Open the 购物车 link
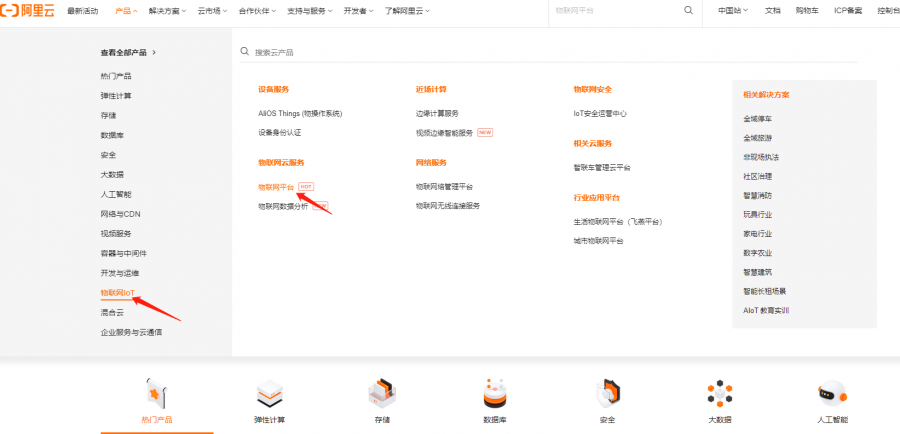This screenshot has width=900, height=434. pyautogui.click(x=807, y=10)
